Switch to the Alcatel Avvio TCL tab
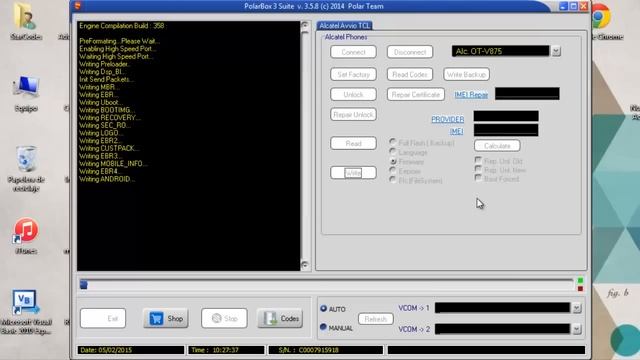The height and width of the screenshot is (360, 640). [x=344, y=25]
